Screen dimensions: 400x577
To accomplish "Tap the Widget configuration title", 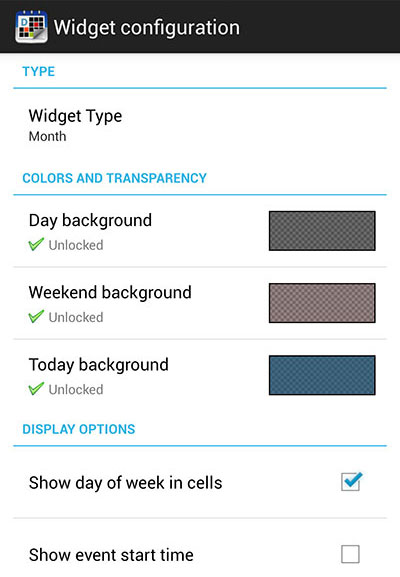I will (147, 28).
